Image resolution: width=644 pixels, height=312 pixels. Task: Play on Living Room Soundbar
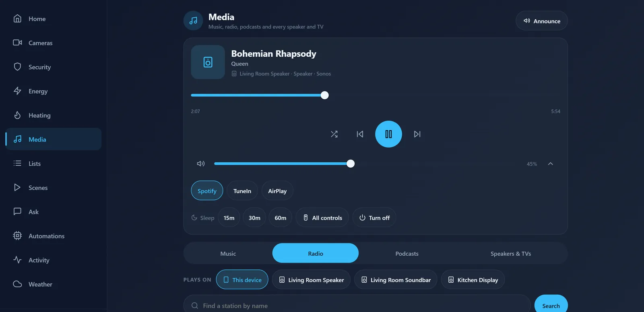point(396,279)
